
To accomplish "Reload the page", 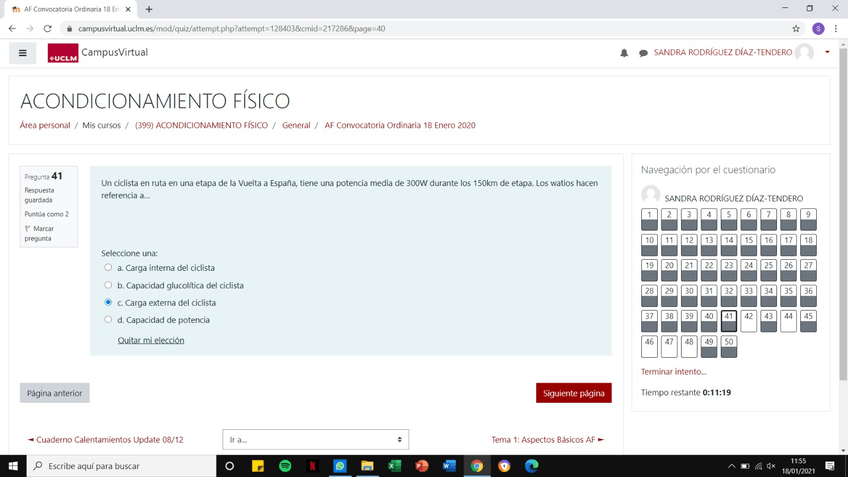I will coord(48,29).
